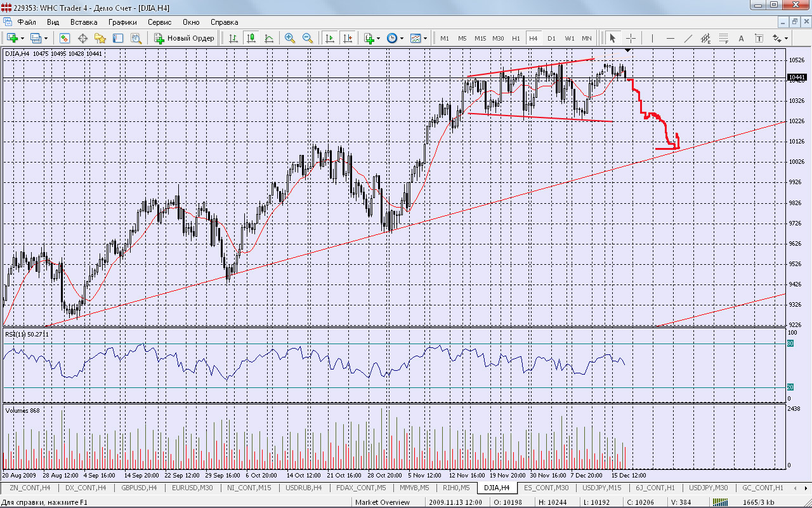Click the Zoom In magnifier
812x508 pixels.
click(x=290, y=38)
